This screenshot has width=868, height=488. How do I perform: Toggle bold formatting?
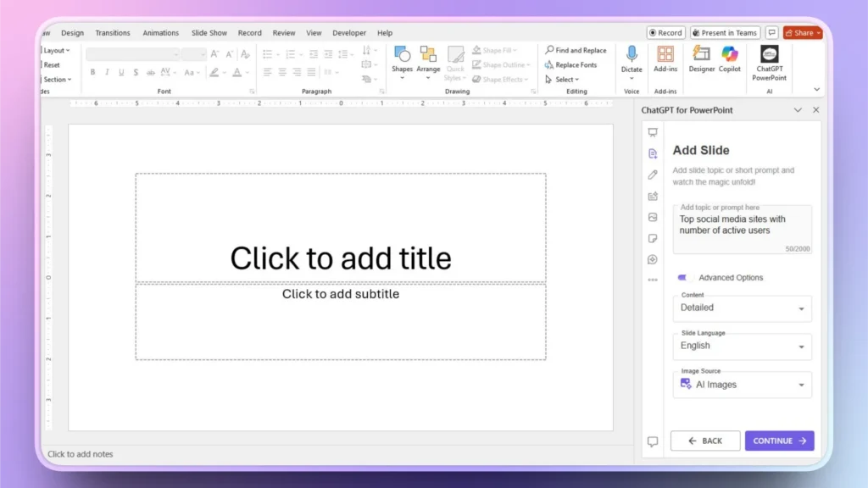point(93,71)
